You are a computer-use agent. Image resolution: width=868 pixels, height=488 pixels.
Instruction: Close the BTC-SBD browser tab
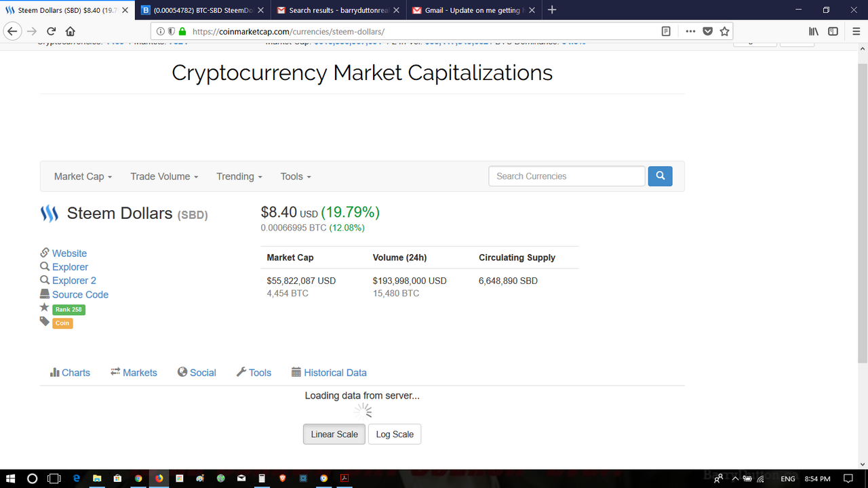260,10
